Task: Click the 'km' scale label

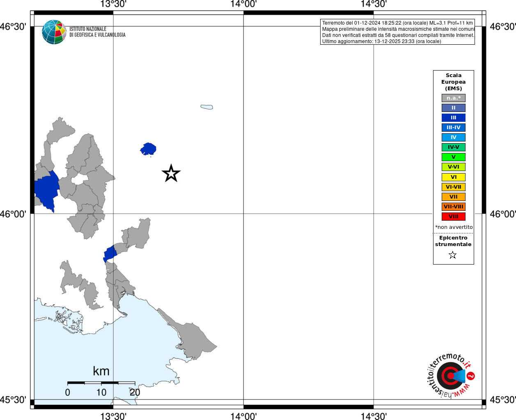Action: pos(101,371)
